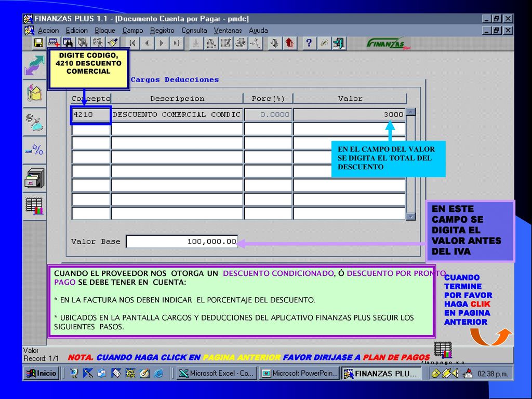The height and width of the screenshot is (399, 532).
Task: Click the Porc(%) field showing 0.0000
Action: point(268,115)
